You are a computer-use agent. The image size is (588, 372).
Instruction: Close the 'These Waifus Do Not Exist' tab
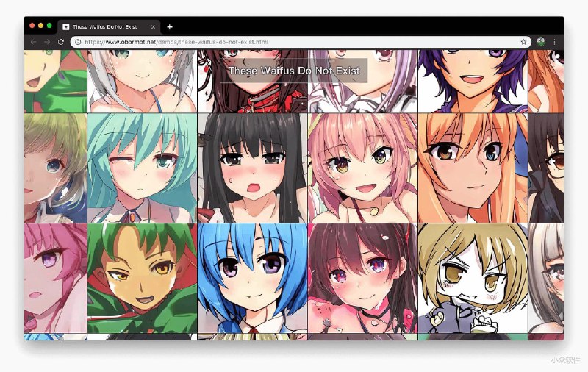pos(153,26)
